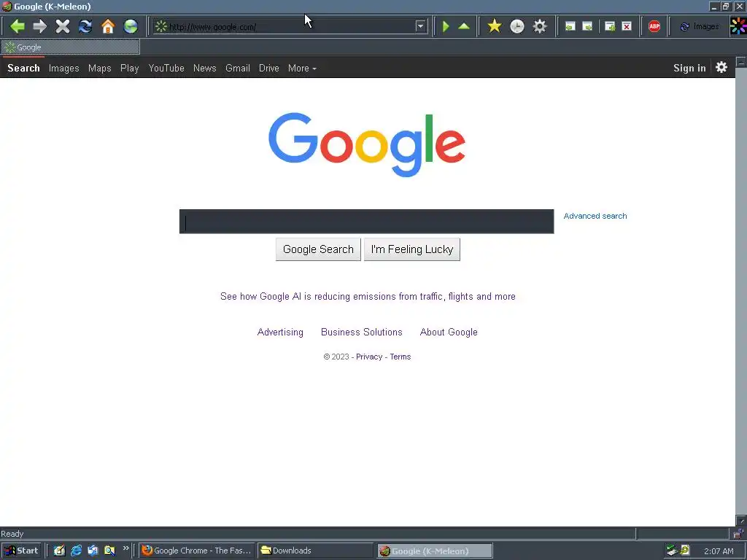Image resolution: width=747 pixels, height=560 pixels.
Task: Click the Outlook Express quick launch icon
Action: (93, 551)
